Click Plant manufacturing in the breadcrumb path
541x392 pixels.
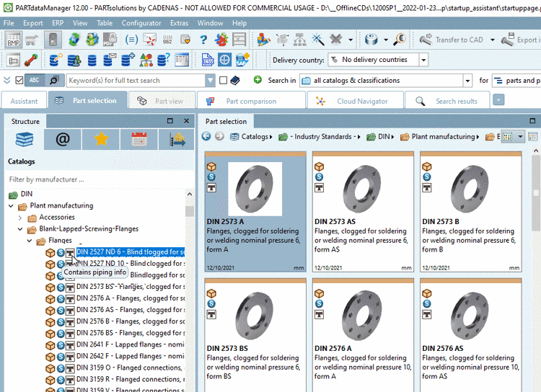click(x=443, y=136)
